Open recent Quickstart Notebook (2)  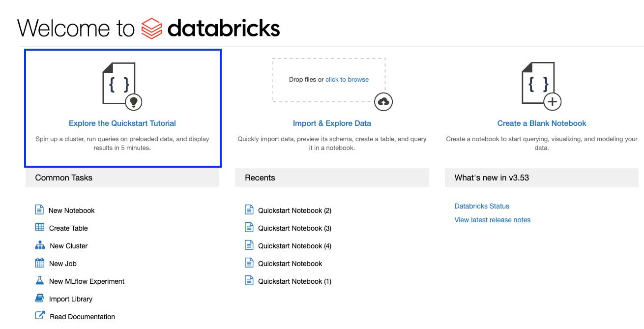pyautogui.click(x=294, y=210)
